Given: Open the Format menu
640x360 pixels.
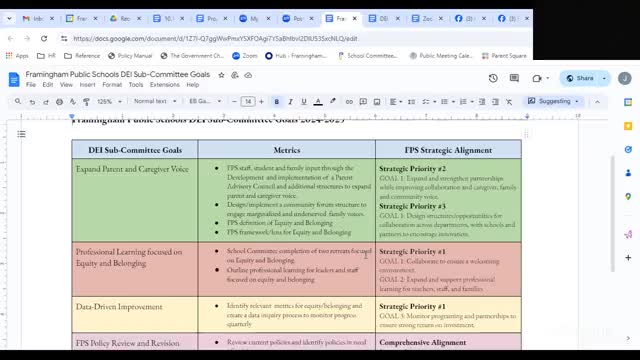Looking at the screenshot, I should (112, 85).
